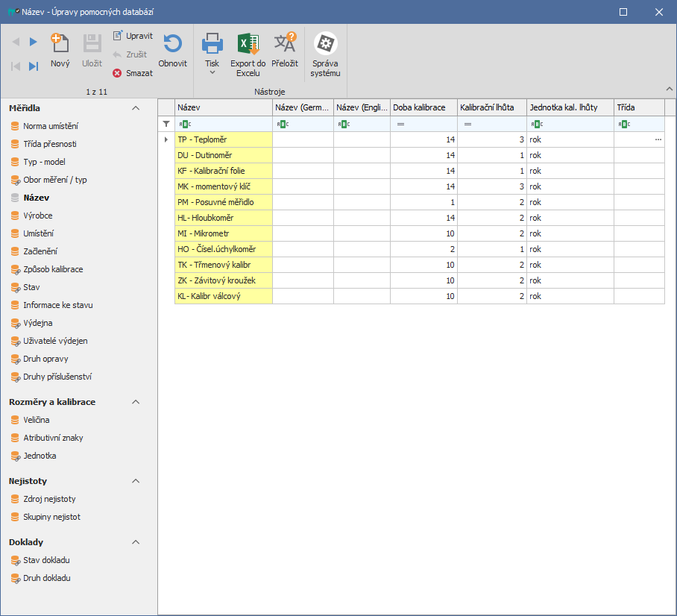Select the KL- Kalibr válcový row
677x616 pixels.
click(x=419, y=296)
